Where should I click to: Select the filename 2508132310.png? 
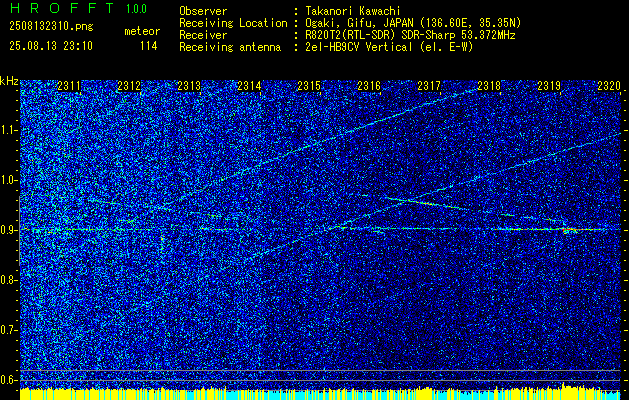pyautogui.click(x=51, y=27)
